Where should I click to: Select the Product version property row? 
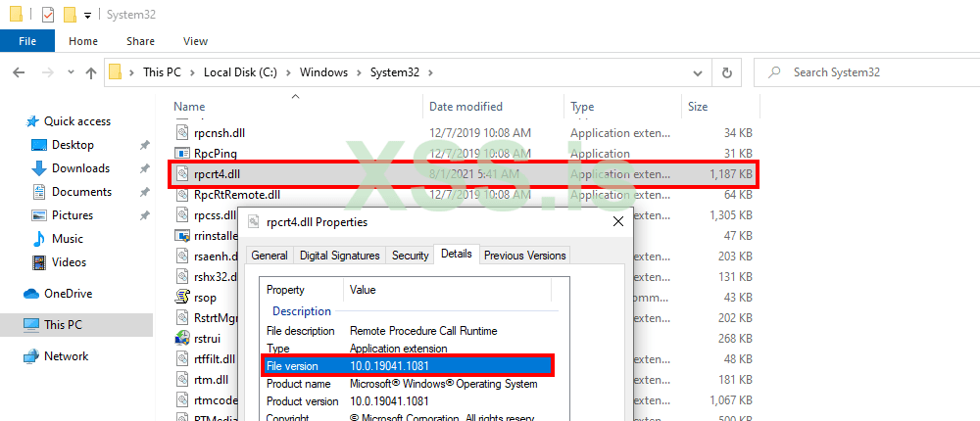coord(410,401)
